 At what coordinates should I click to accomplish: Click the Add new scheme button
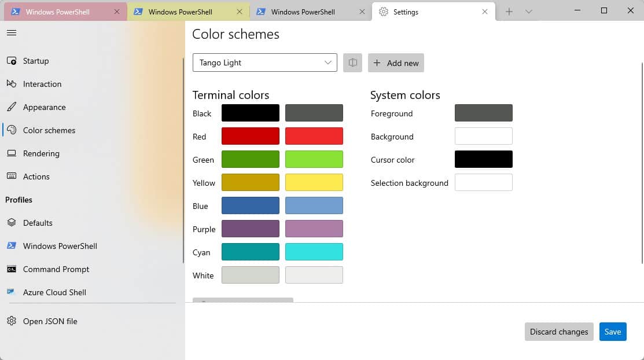click(x=396, y=63)
